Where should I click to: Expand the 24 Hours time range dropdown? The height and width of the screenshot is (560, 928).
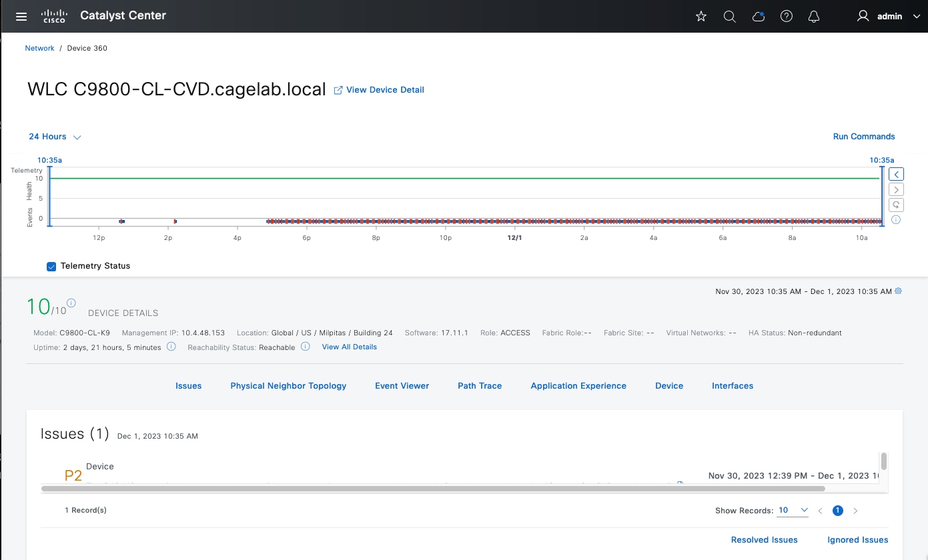tap(55, 137)
